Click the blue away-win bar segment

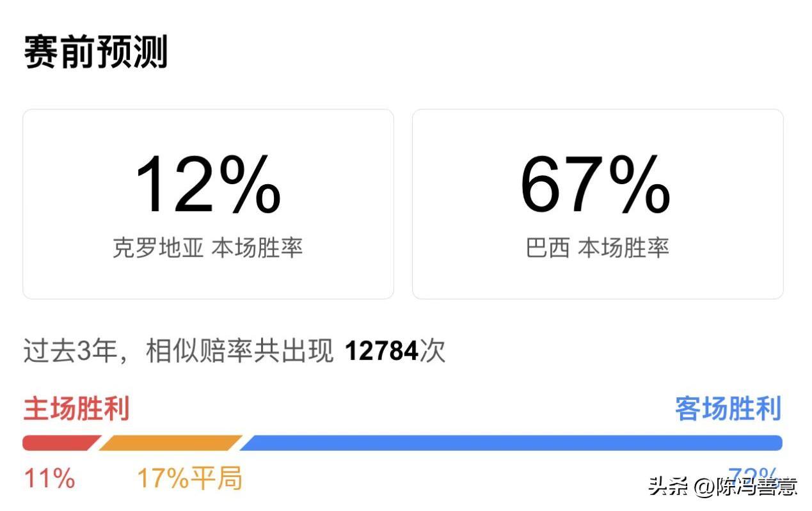click(x=512, y=441)
